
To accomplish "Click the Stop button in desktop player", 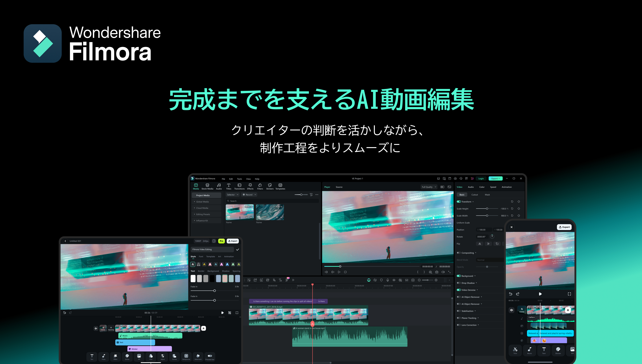I will point(345,272).
